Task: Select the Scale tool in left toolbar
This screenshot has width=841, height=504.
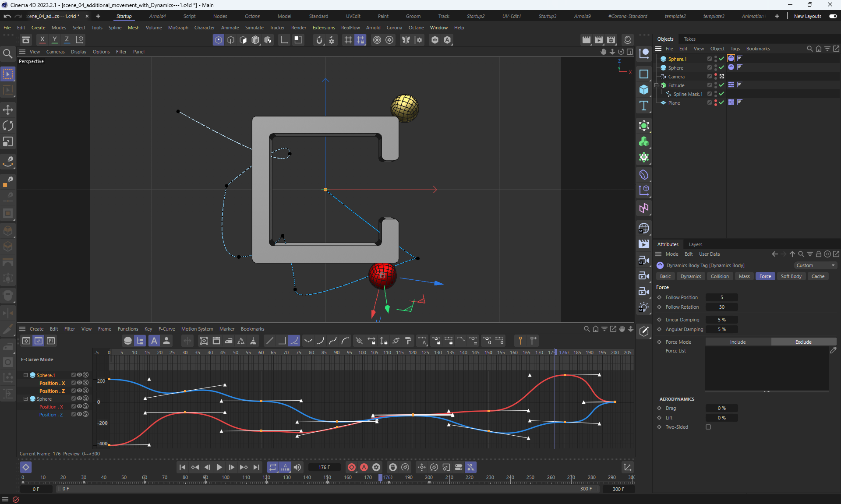Action: [x=8, y=142]
